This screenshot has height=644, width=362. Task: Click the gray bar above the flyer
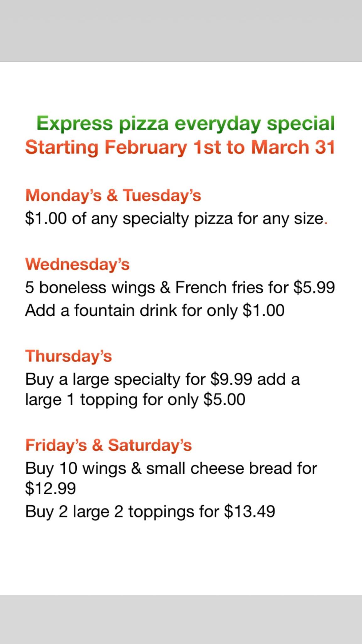(181, 31)
